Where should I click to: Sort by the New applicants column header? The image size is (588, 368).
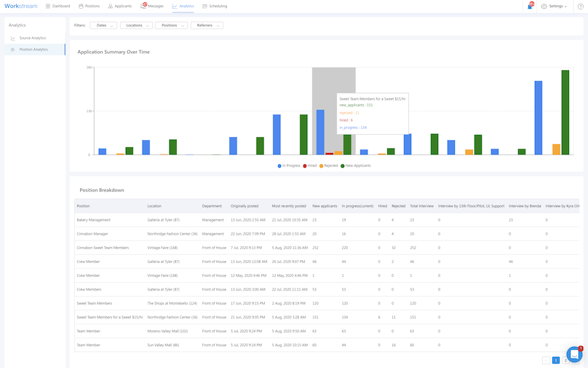[325, 205]
